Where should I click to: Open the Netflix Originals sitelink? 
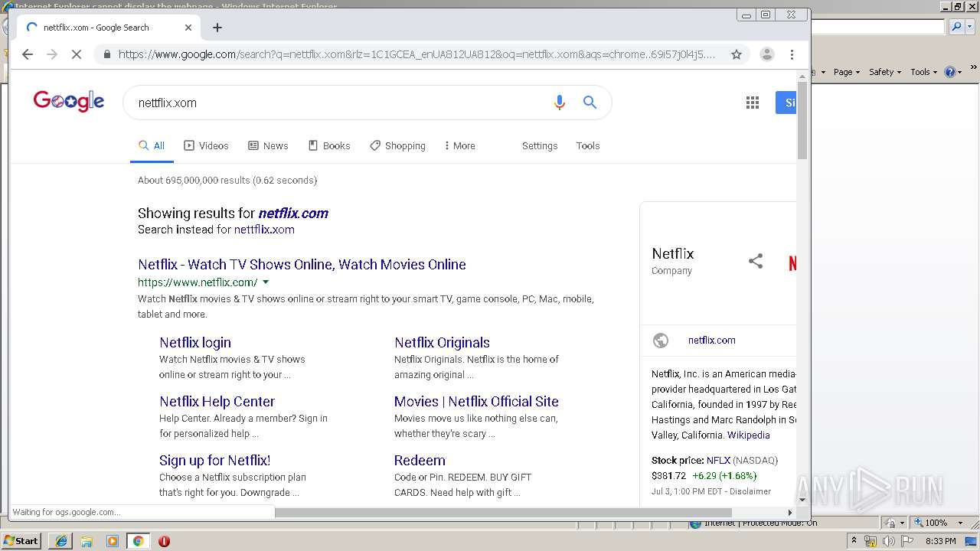pos(442,343)
